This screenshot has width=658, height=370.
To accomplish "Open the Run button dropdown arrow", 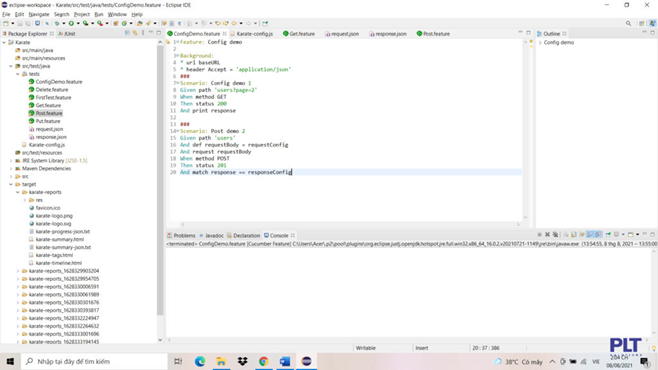I will click(78, 23).
